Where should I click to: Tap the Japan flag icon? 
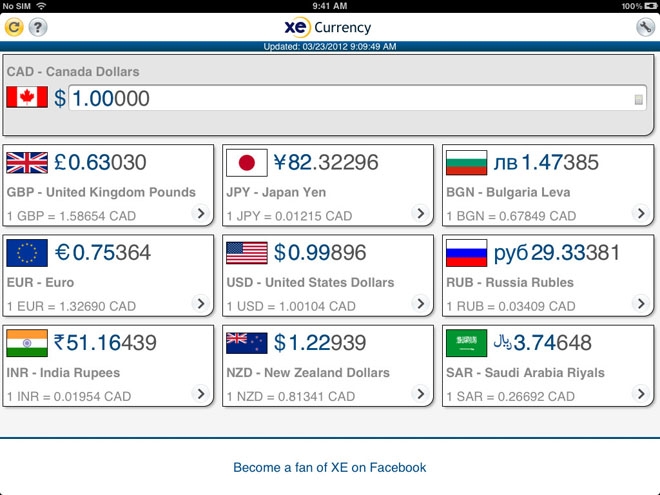pyautogui.click(x=247, y=163)
